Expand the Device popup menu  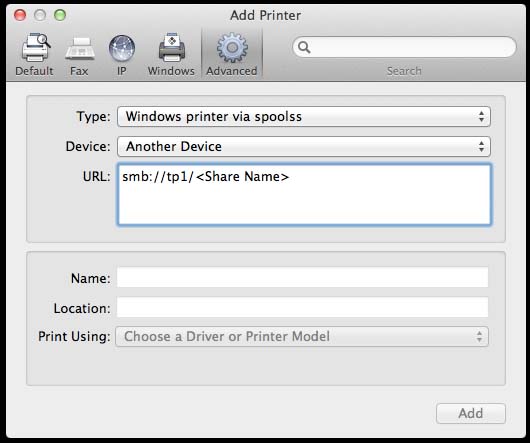[304, 146]
